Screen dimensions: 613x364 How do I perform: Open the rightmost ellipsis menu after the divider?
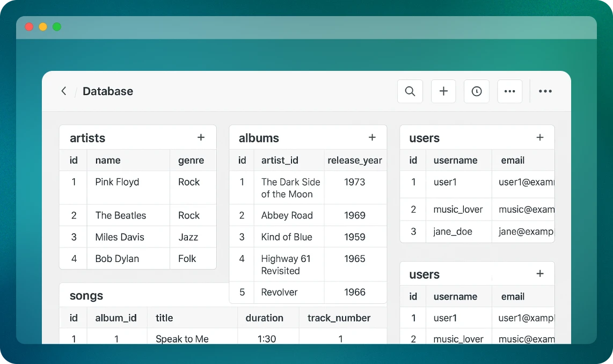[x=545, y=91]
